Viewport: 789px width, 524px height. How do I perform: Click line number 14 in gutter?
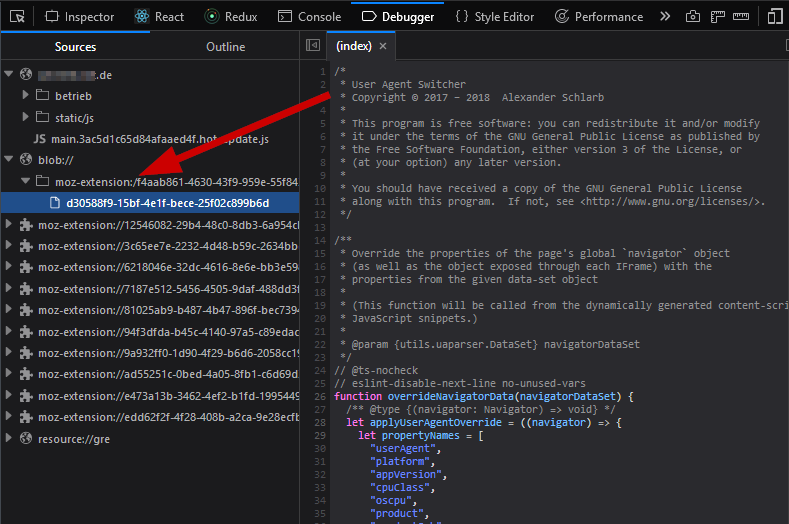tap(320, 241)
